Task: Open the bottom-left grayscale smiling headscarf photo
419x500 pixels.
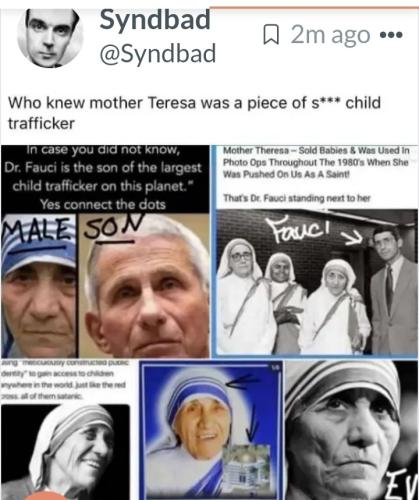Action: pos(65,452)
